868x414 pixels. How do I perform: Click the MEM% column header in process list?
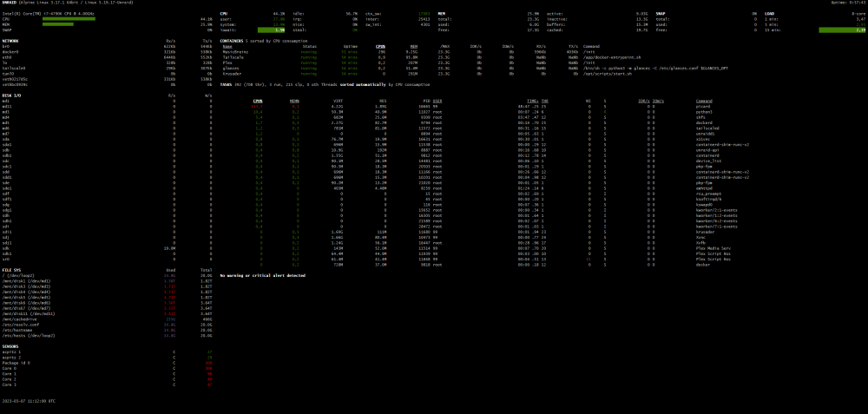pos(294,101)
